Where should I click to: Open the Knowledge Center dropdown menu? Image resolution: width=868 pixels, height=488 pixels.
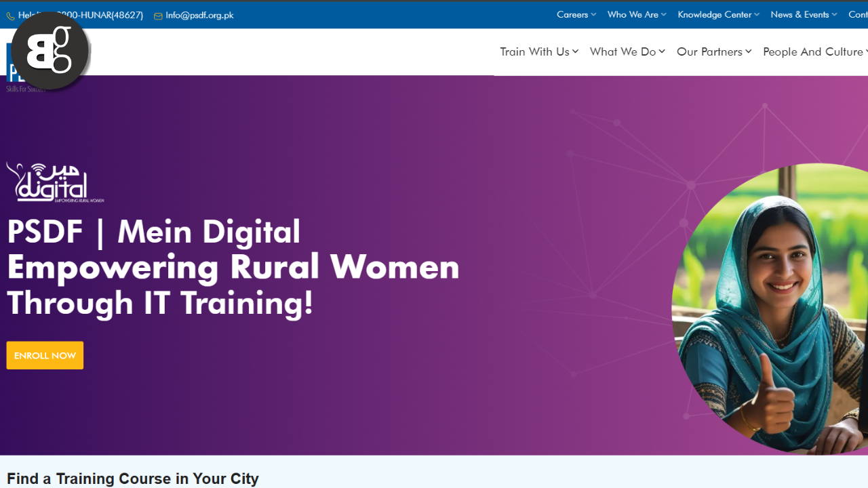pyautogui.click(x=717, y=14)
